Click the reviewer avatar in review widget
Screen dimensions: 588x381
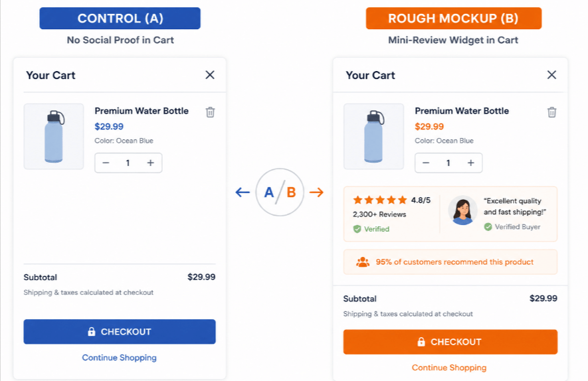[x=462, y=210]
